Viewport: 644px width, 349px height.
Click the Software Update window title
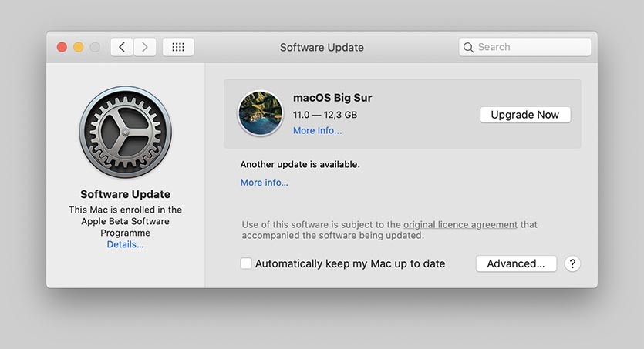click(322, 48)
